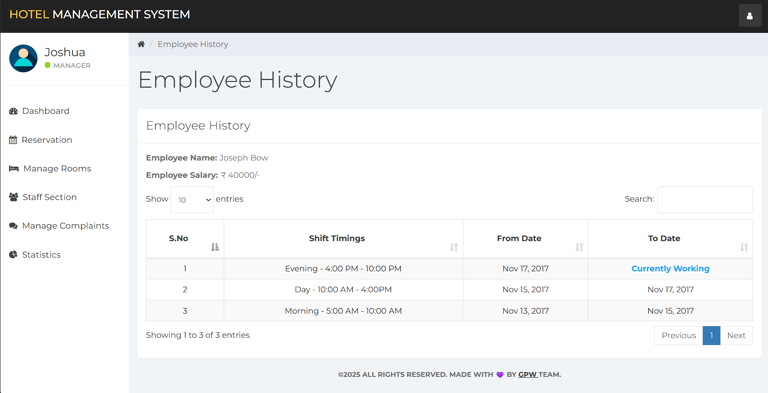Click the Next pagination button

click(736, 336)
